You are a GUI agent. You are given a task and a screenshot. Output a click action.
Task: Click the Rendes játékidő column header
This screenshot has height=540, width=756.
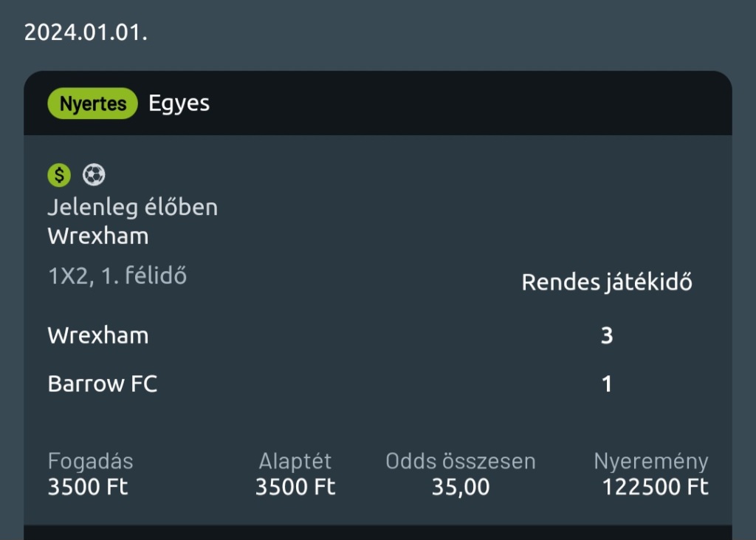coord(607,282)
